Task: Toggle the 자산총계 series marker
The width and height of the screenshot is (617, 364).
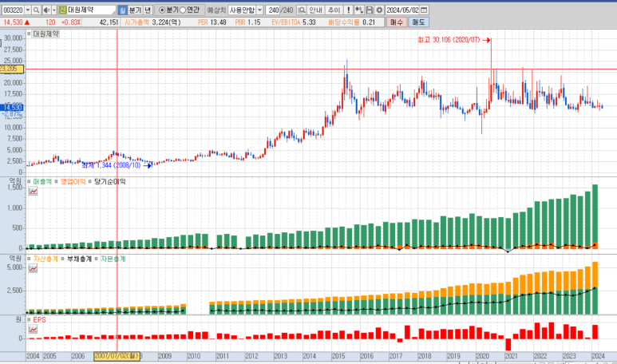Action: (x=29, y=259)
